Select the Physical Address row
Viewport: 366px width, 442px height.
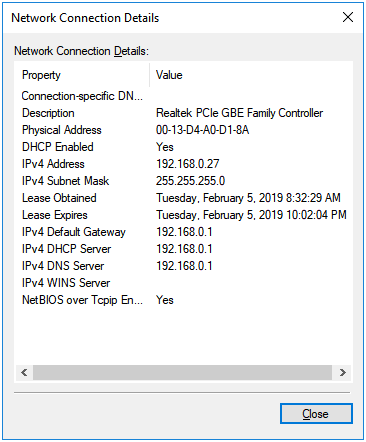[183, 130]
